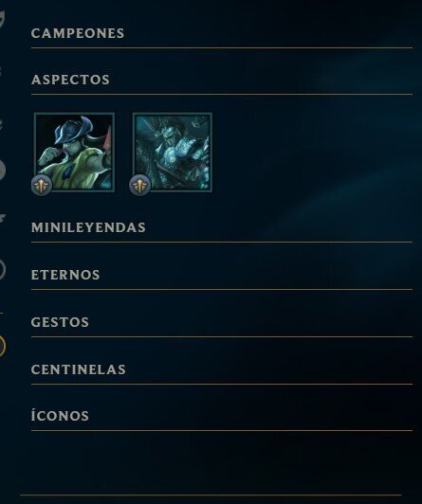
Task: Expand the CAMPEONES section
Action: pos(78,33)
